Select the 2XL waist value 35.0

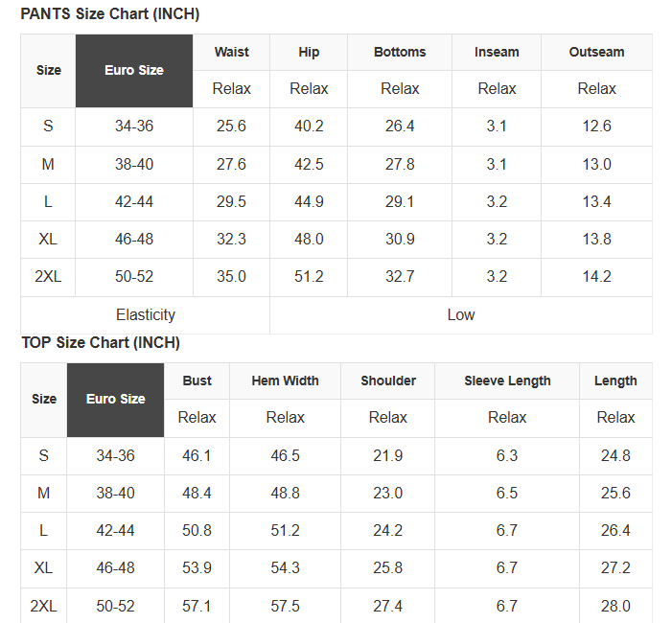[231, 277]
